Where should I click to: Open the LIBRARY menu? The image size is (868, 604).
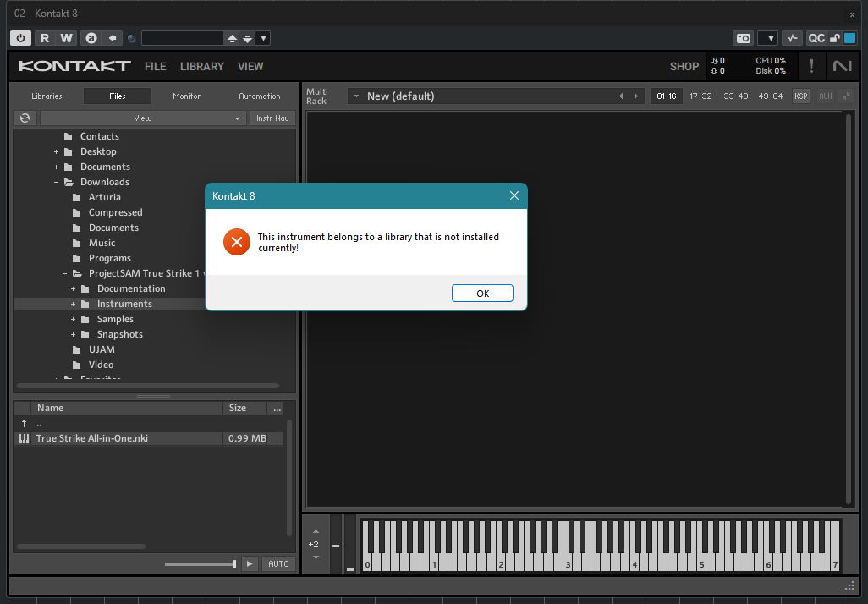pyautogui.click(x=201, y=67)
